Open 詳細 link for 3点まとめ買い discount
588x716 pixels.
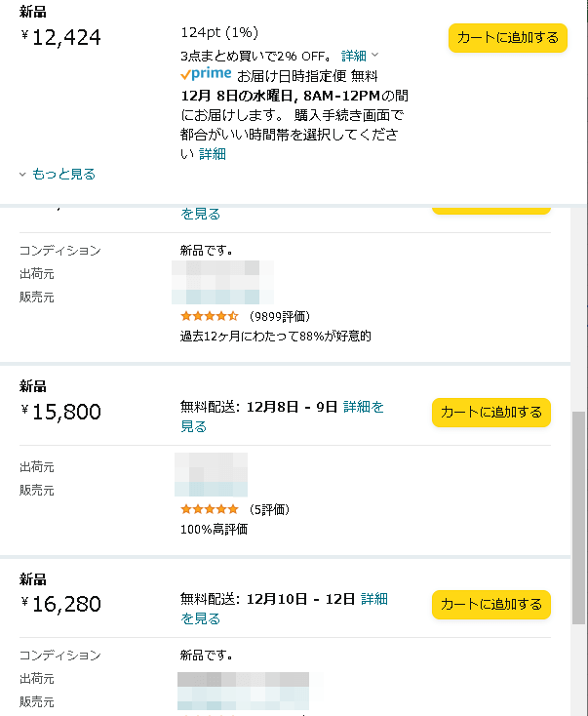(354, 56)
